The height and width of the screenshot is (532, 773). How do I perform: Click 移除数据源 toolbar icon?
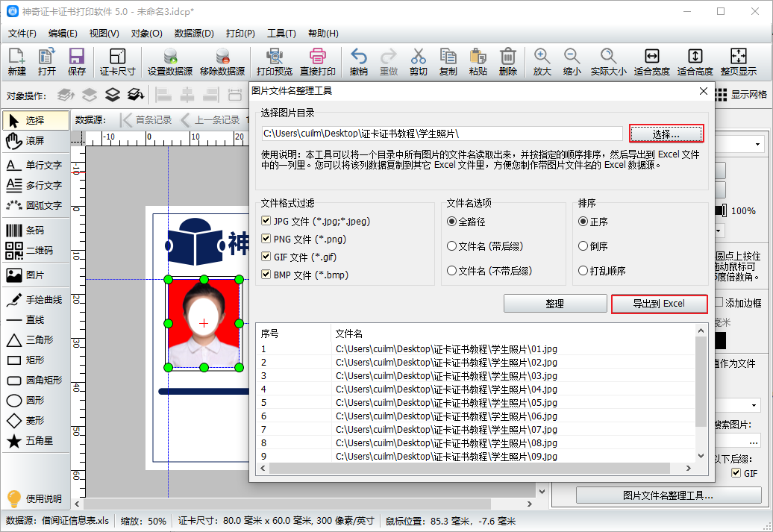pyautogui.click(x=222, y=62)
